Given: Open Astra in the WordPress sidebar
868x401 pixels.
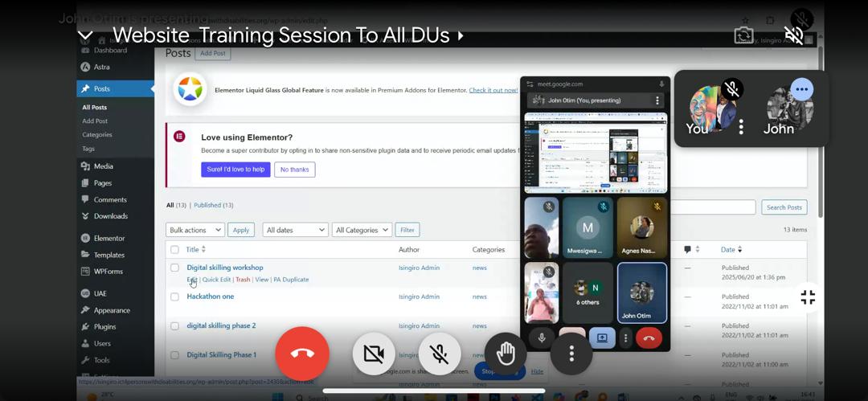Looking at the screenshot, I should pos(102,67).
